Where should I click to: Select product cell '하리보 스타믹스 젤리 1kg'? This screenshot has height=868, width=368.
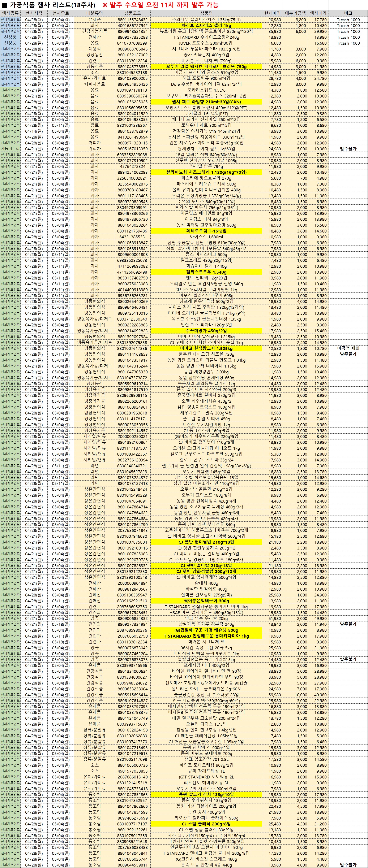206,26
